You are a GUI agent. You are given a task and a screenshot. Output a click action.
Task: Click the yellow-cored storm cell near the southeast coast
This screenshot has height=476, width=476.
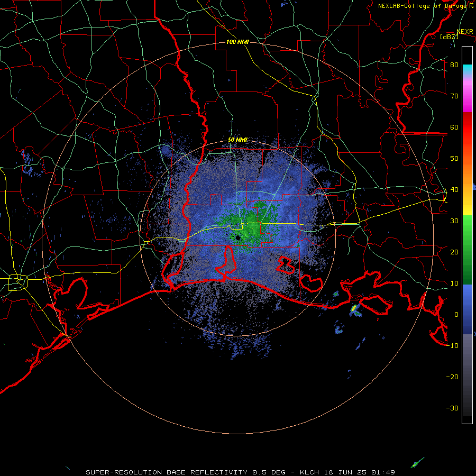click(354, 309)
